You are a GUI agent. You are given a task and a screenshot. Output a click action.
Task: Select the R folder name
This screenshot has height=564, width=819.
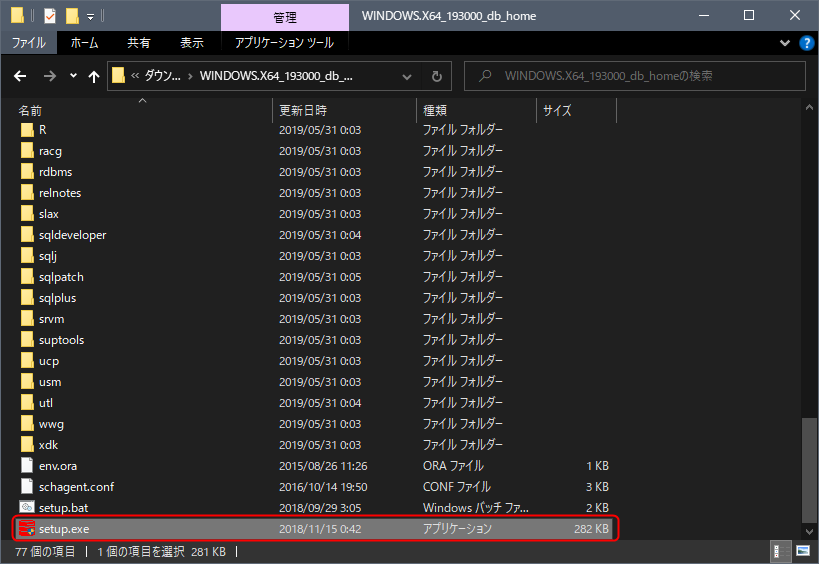(x=43, y=130)
